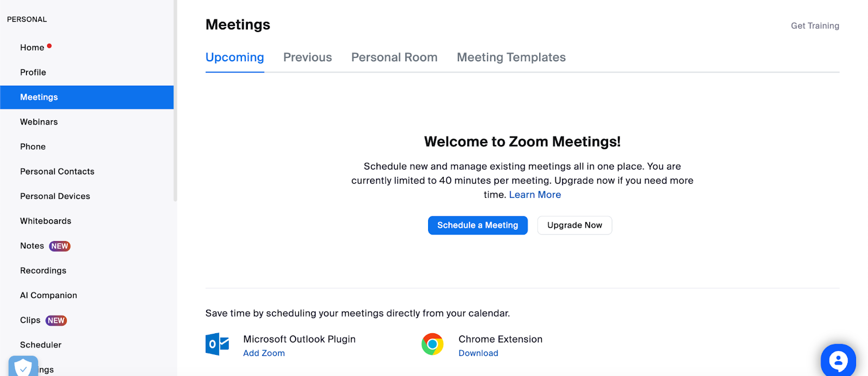The image size is (868, 376).
Task: Click Add Zoom under Outlook Plugin
Action: [264, 353]
